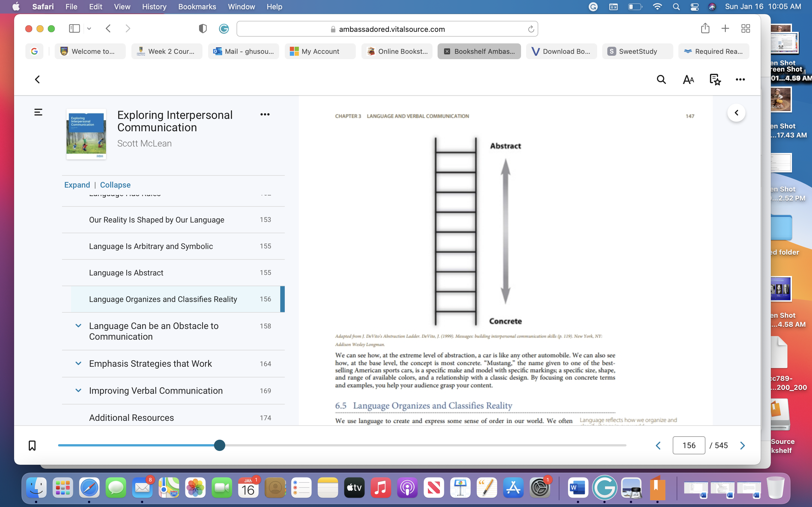Screen dimensions: 812x507
Task: Open the Bookmarks menu in menu bar
Action: 197,7
